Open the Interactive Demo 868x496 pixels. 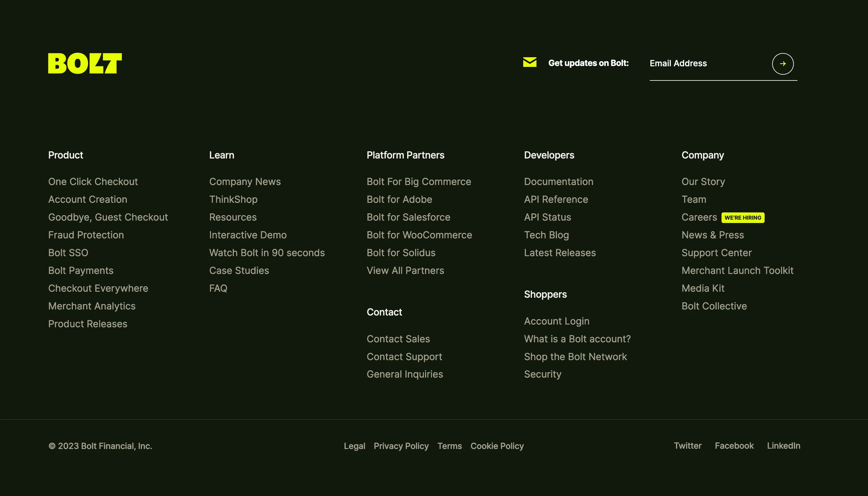pyautogui.click(x=248, y=235)
